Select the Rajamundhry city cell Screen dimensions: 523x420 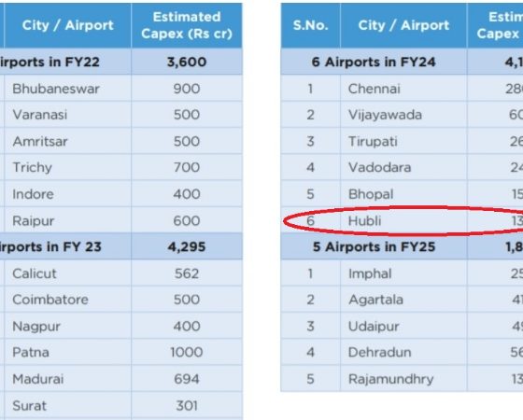click(403, 379)
